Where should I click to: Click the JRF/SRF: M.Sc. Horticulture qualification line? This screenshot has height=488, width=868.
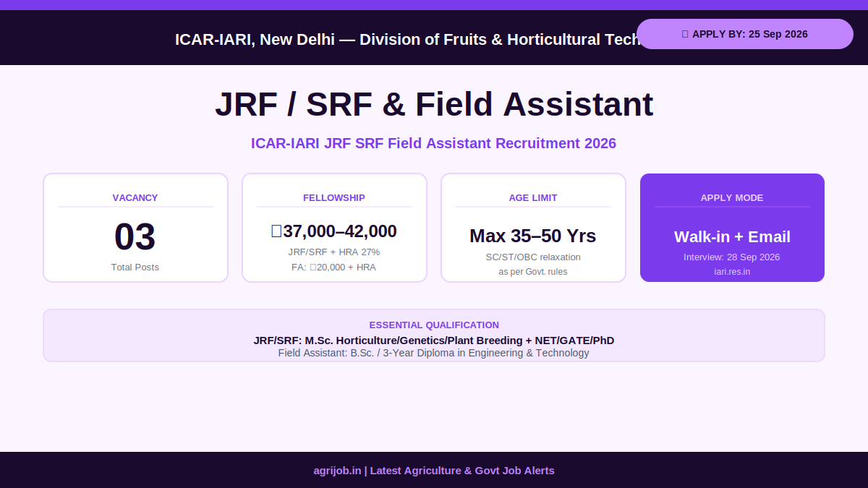(x=434, y=340)
